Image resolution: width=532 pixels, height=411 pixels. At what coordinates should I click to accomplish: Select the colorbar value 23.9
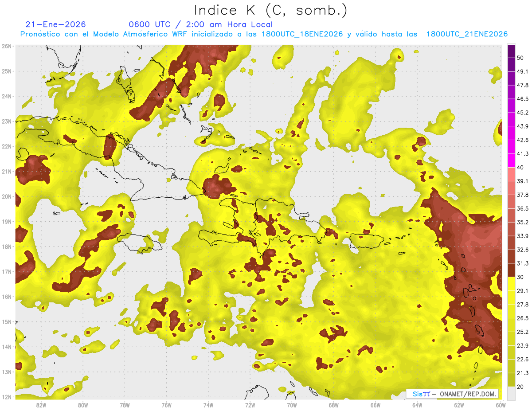pyautogui.click(x=523, y=346)
